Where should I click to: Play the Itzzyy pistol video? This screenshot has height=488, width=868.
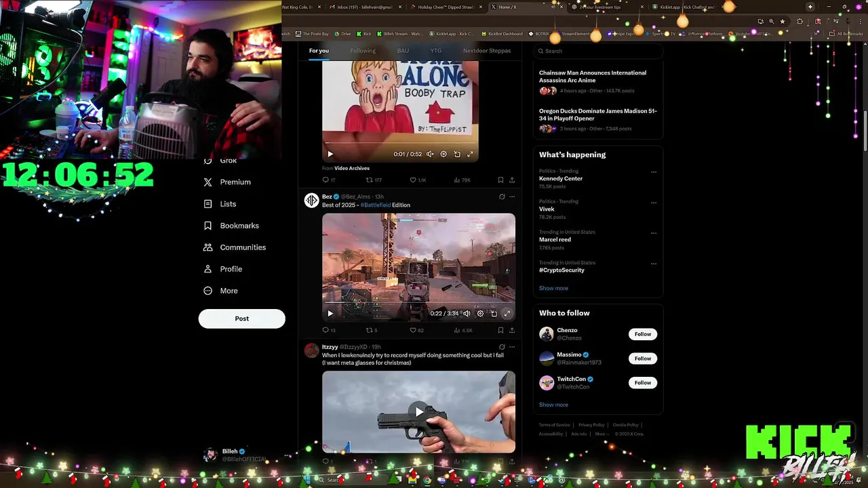tap(419, 411)
